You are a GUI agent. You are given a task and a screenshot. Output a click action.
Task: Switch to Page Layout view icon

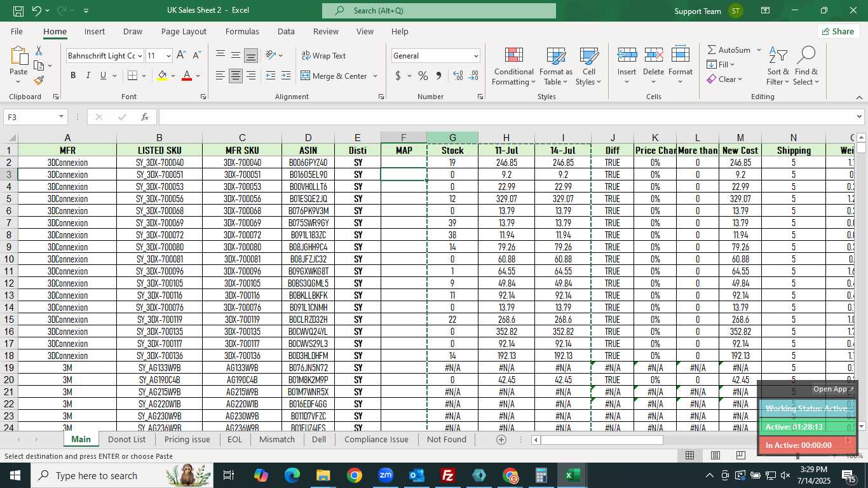[x=715, y=456]
